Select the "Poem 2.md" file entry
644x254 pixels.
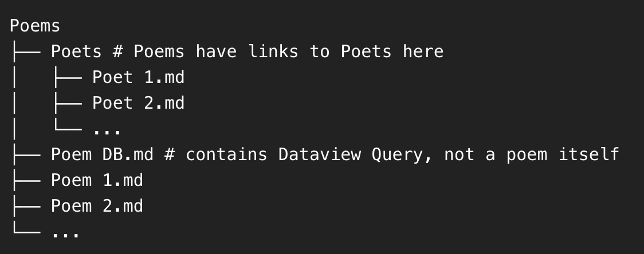pos(97,207)
